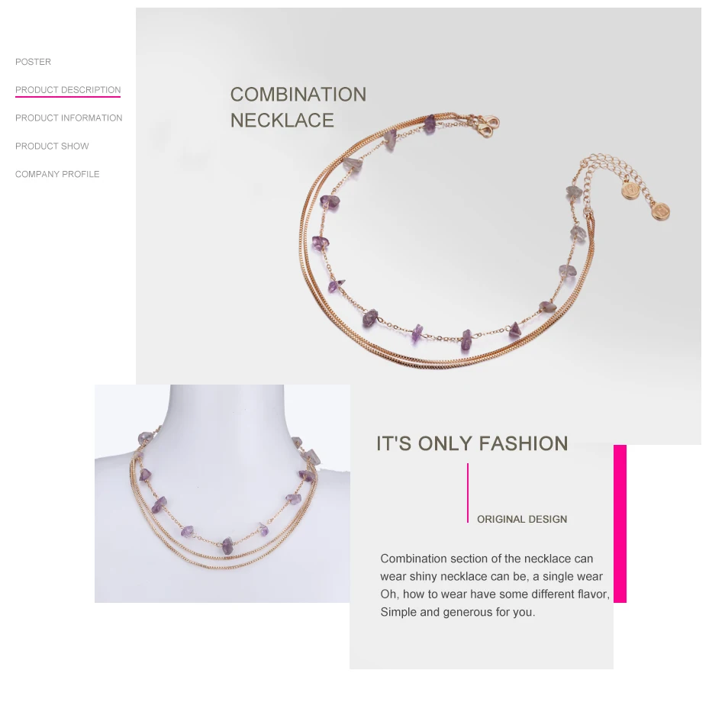Click the center amethyst chip on mannequin

227,546
